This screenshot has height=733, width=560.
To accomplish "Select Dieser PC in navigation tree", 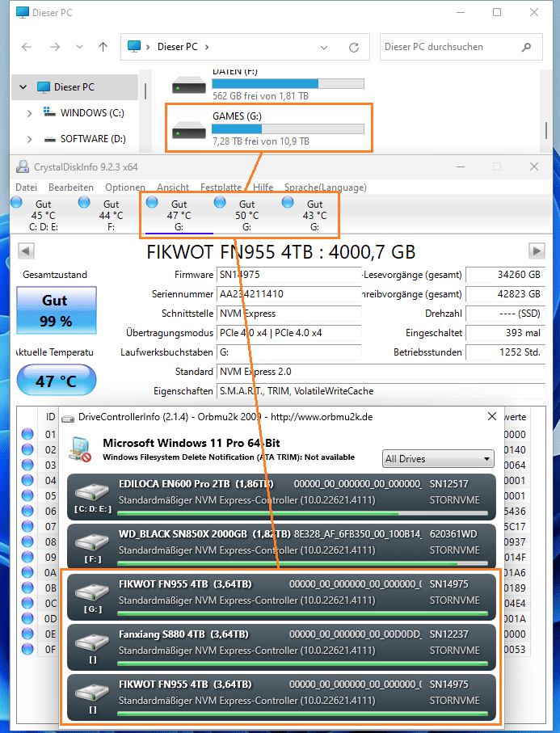I will [74, 87].
